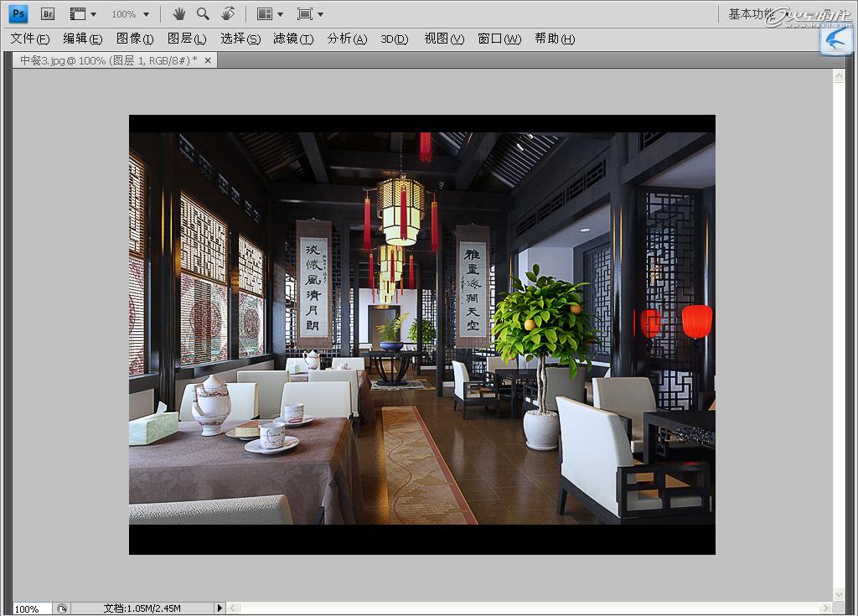Click the Photoshop Ps logo icon
This screenshot has width=858, height=616.
[x=18, y=13]
